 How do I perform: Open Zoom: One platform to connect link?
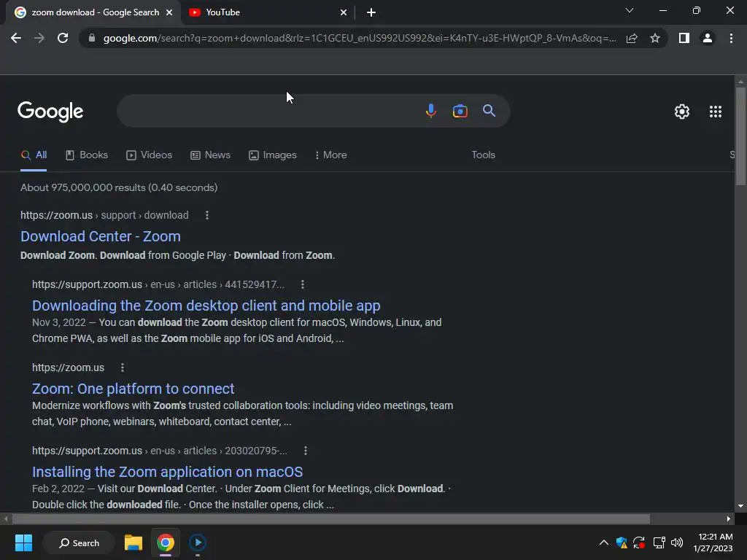pyautogui.click(x=133, y=389)
